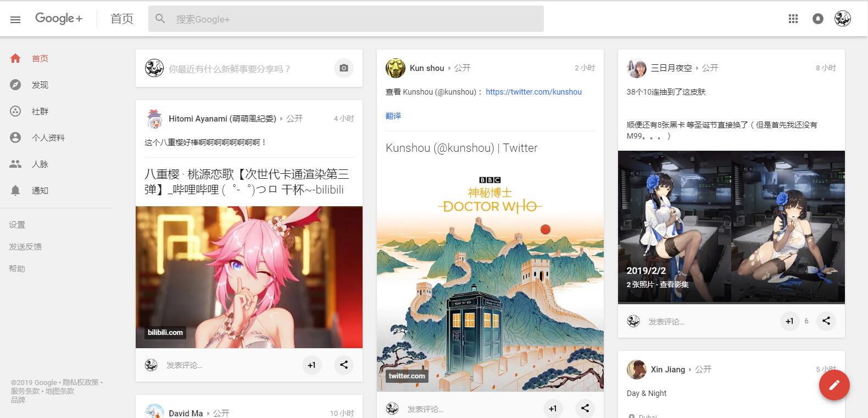Click the search magnifier icon
This screenshot has height=418, width=868.
tap(160, 19)
